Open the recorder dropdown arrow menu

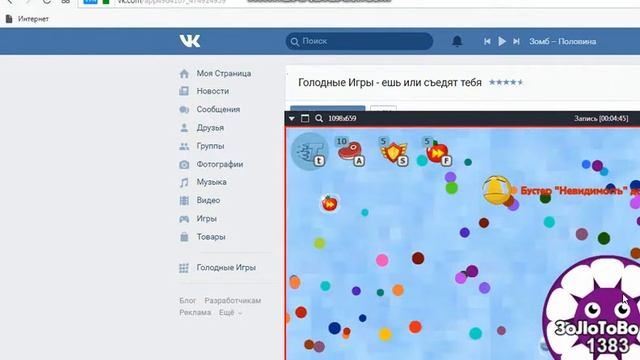[x=292, y=118]
